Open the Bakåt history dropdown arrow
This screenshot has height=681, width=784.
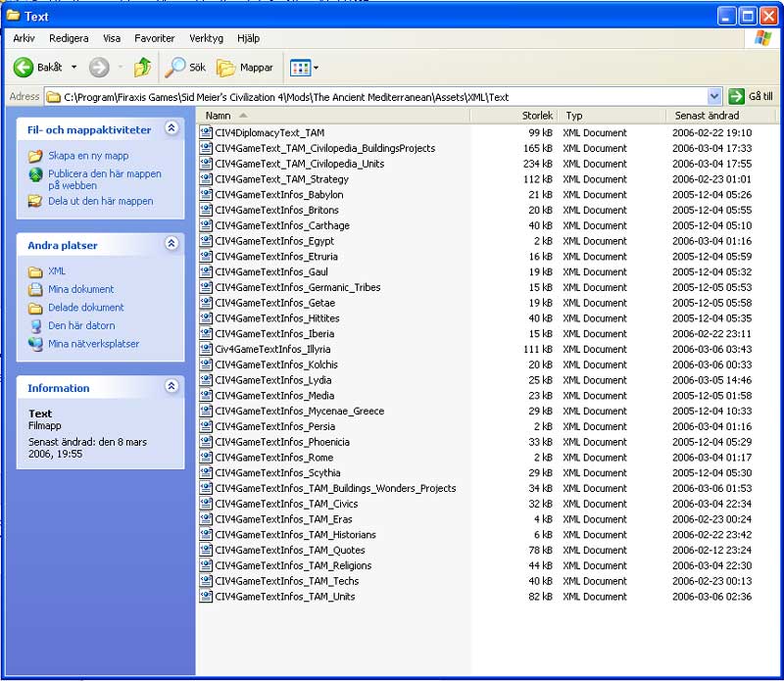(73, 68)
